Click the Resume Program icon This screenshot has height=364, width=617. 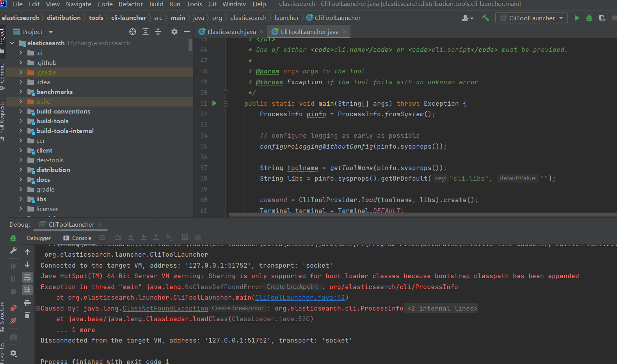[x=13, y=266]
